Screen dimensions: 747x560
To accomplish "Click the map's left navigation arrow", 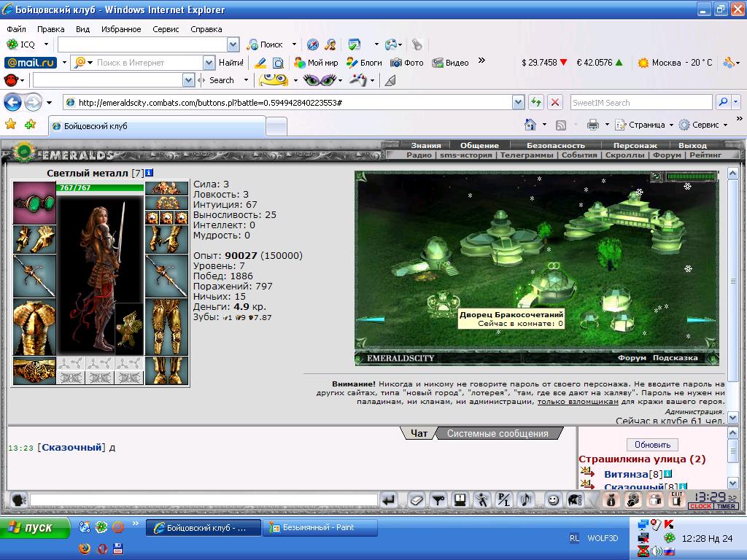I will click(x=370, y=319).
